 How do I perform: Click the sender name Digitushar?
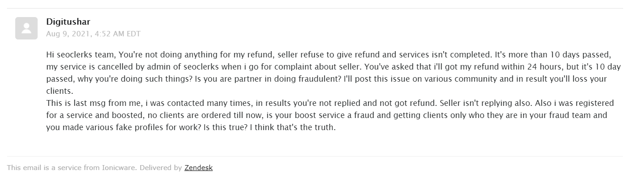[69, 22]
